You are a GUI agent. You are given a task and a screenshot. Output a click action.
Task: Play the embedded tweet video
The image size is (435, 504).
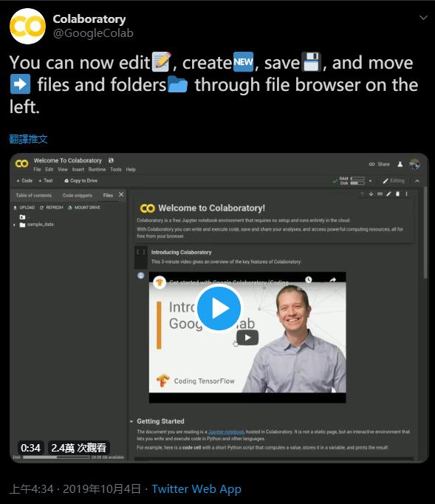click(x=219, y=308)
